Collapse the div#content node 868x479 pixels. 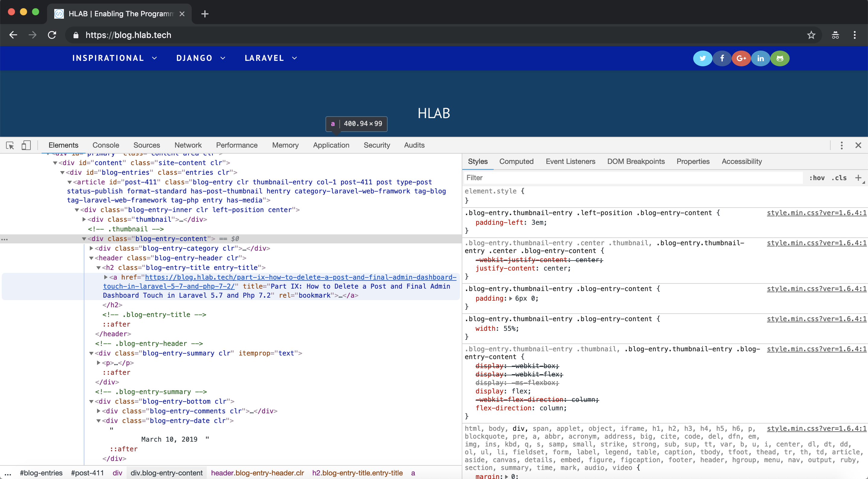click(55, 163)
